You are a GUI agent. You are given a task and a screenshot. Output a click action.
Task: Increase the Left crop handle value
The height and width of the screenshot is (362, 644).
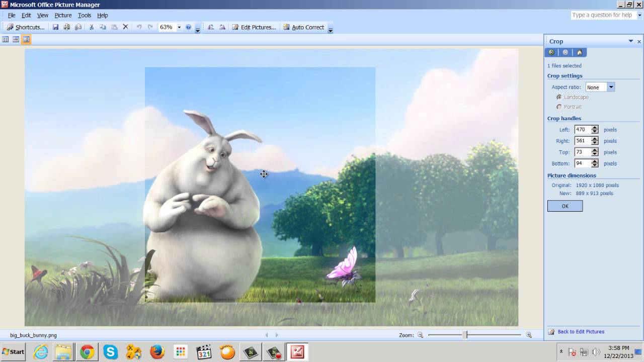[x=595, y=128]
